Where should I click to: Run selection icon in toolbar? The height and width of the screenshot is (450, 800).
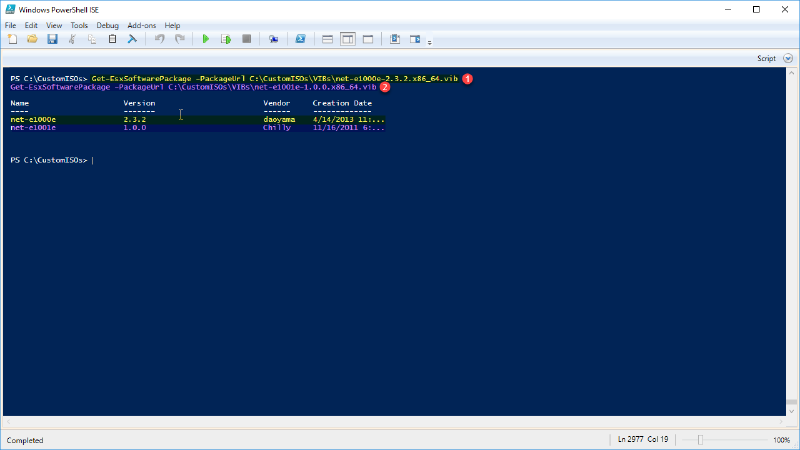pos(226,39)
